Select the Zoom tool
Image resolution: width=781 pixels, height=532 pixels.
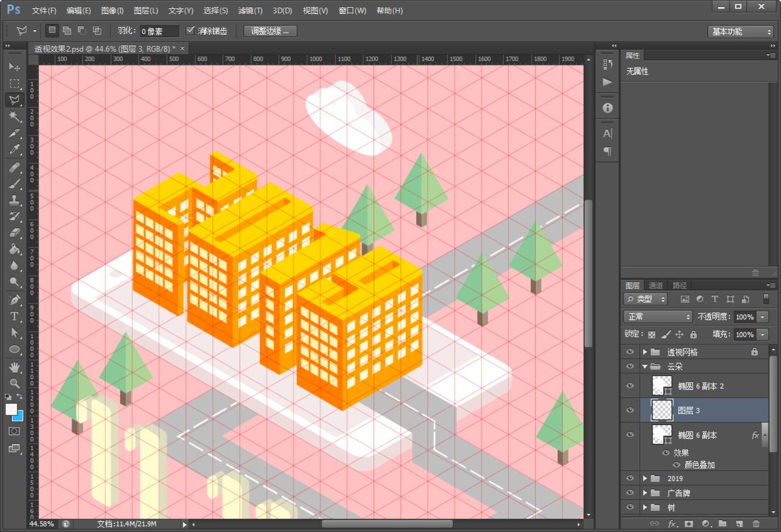[x=14, y=383]
